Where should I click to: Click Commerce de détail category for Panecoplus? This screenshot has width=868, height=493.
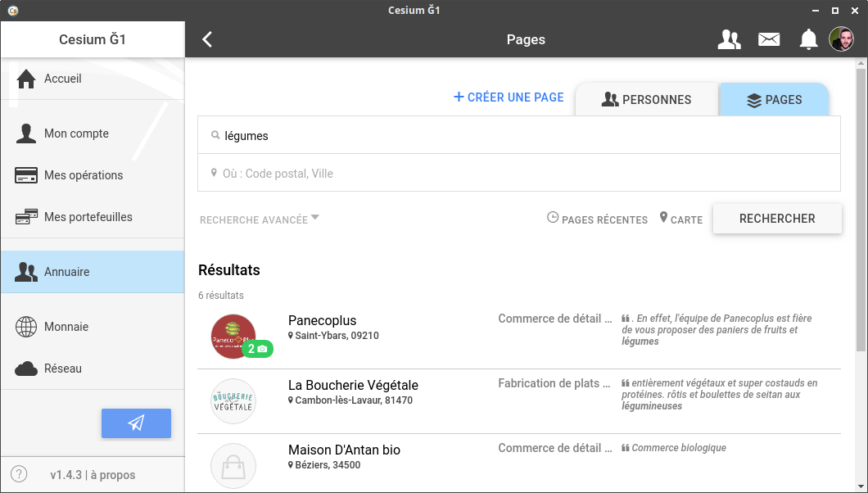tap(555, 319)
